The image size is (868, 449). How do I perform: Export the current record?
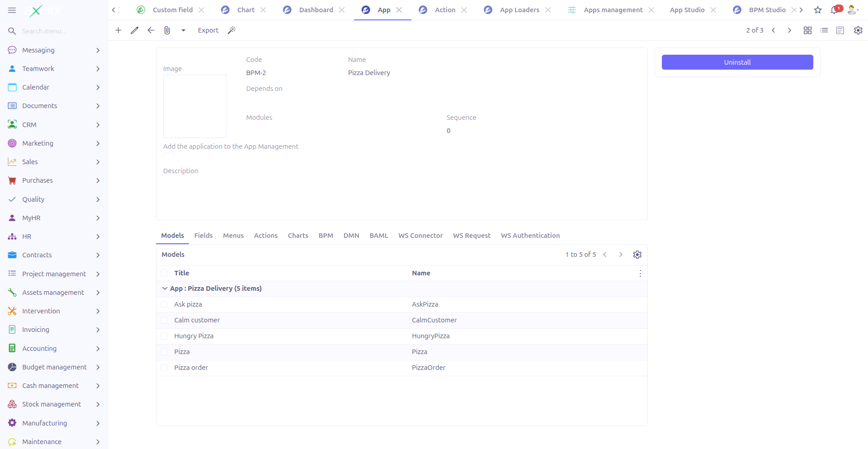pyautogui.click(x=208, y=30)
